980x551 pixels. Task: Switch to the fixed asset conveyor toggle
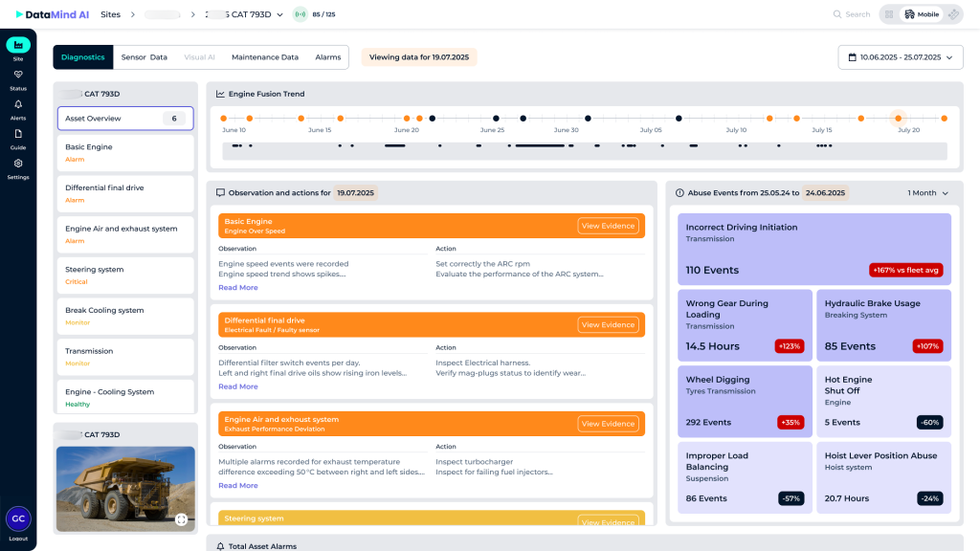pos(953,14)
